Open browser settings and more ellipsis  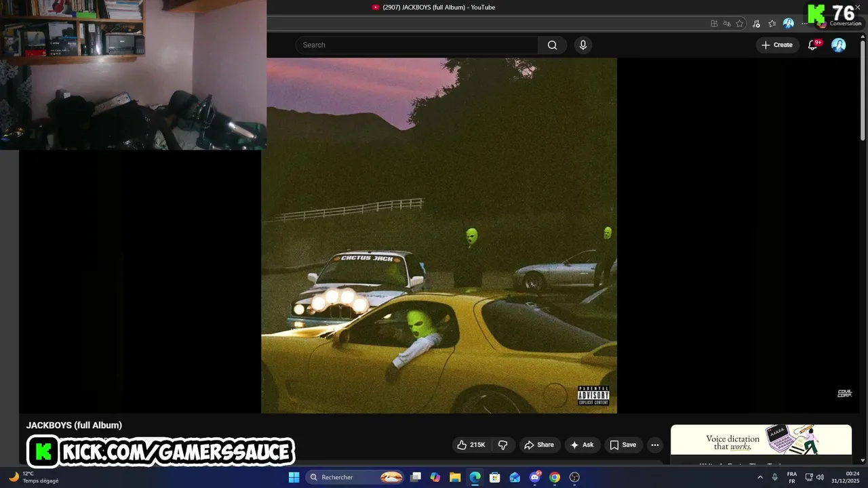coord(805,23)
